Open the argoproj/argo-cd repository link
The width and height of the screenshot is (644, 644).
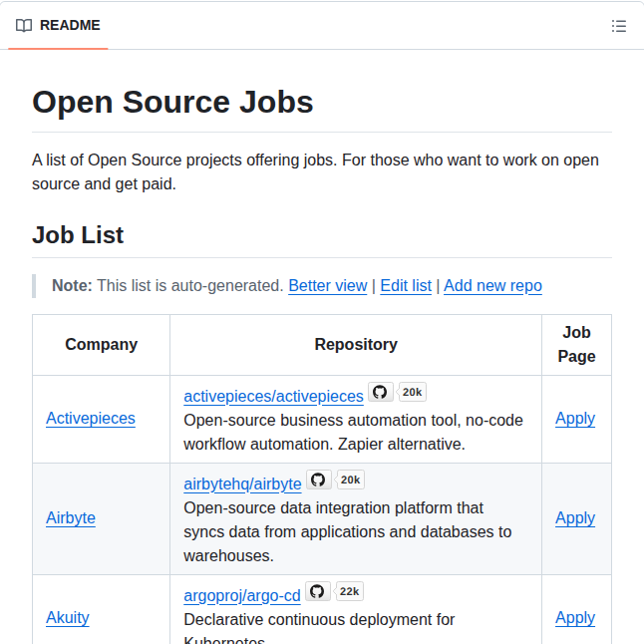tap(242, 595)
